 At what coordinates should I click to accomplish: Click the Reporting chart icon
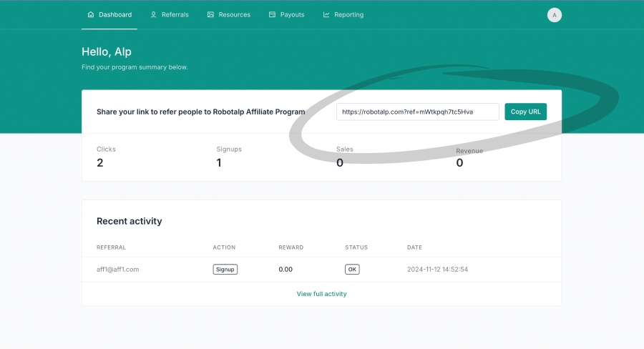326,14
